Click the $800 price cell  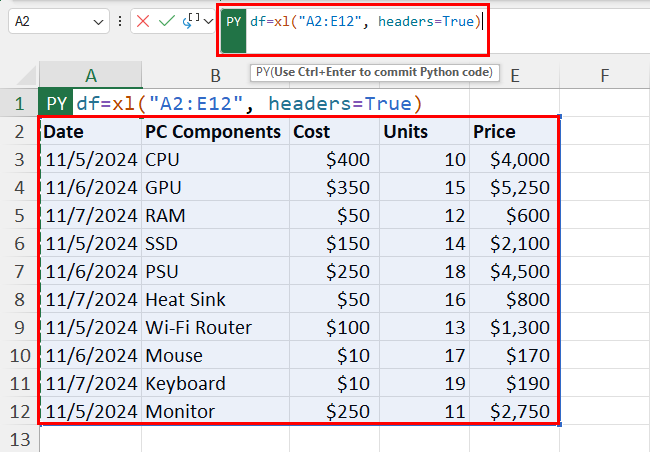pyautogui.click(x=514, y=299)
